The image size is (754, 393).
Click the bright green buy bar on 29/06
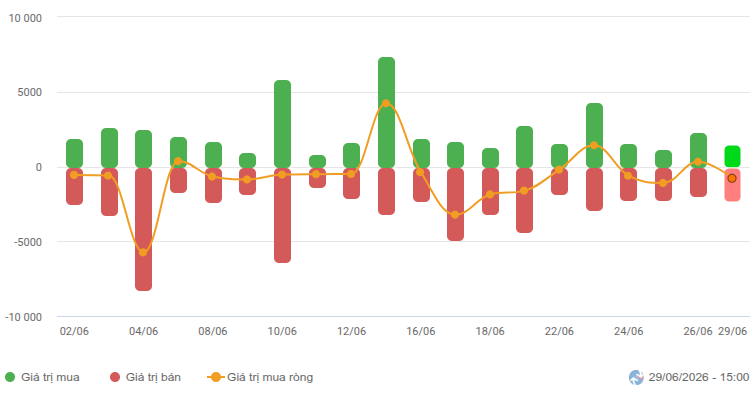(732, 157)
